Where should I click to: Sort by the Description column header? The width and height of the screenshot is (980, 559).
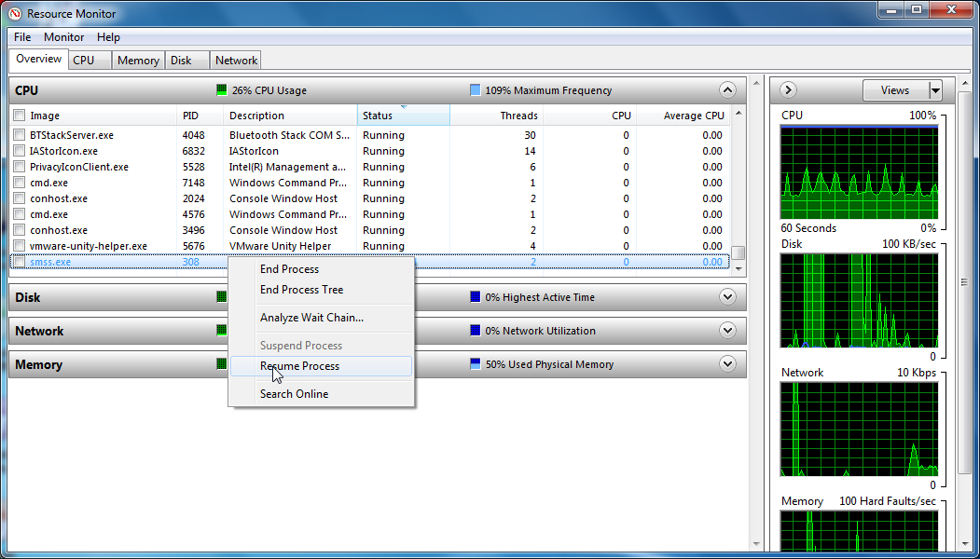(290, 116)
